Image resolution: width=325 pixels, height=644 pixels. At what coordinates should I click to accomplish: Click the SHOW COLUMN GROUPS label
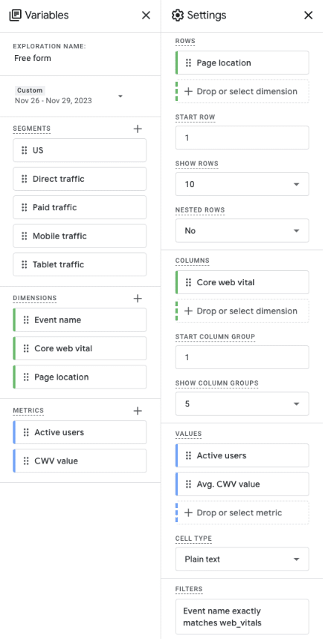tap(217, 383)
